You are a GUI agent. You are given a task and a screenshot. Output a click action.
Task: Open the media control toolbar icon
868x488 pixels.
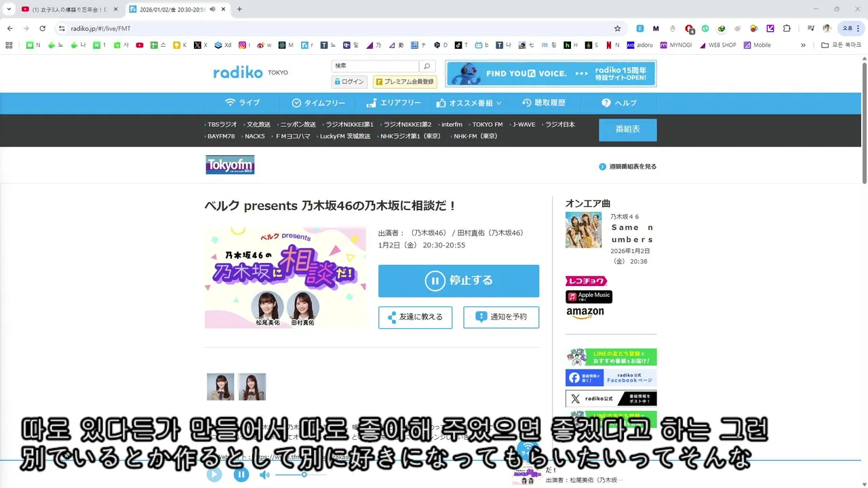tap(810, 28)
